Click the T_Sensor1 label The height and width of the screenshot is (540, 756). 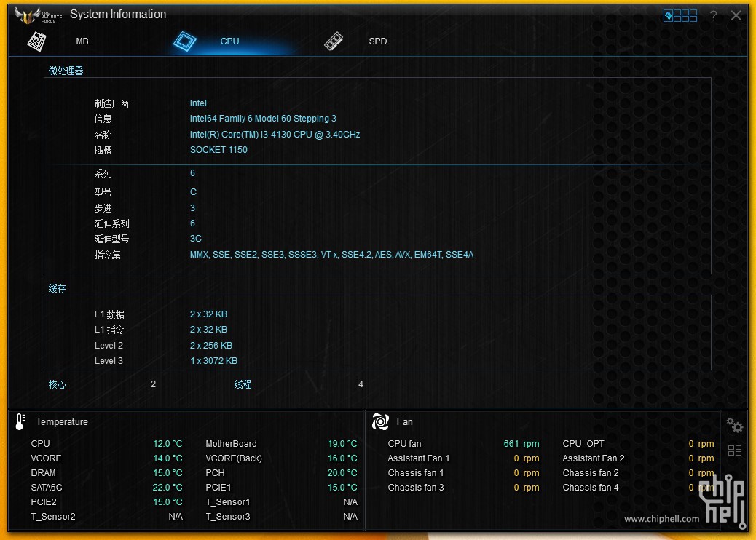(227, 502)
